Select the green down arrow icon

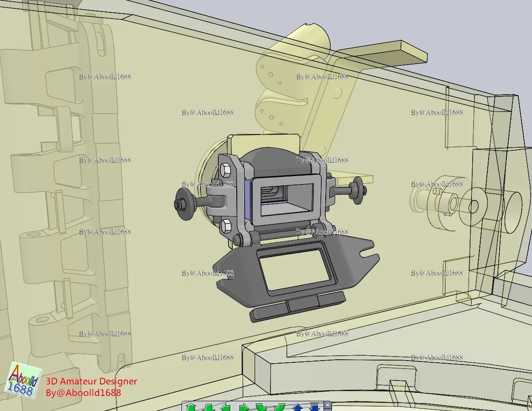(x=209, y=407)
